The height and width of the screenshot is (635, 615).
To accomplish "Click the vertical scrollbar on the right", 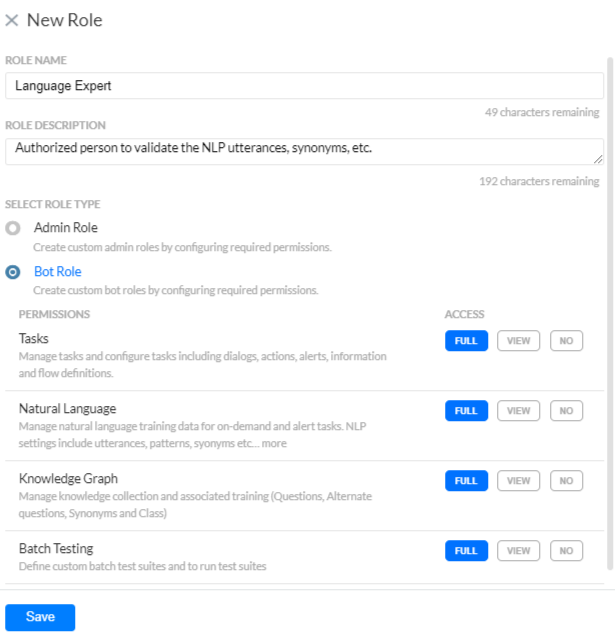I will point(609,300).
